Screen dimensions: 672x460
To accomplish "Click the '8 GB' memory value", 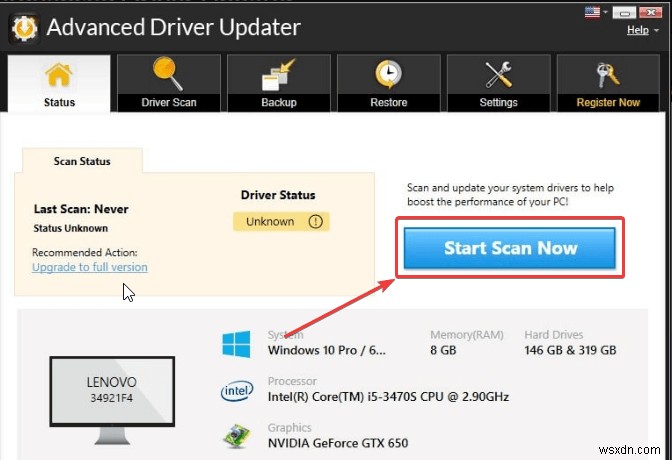I will coord(443,351).
